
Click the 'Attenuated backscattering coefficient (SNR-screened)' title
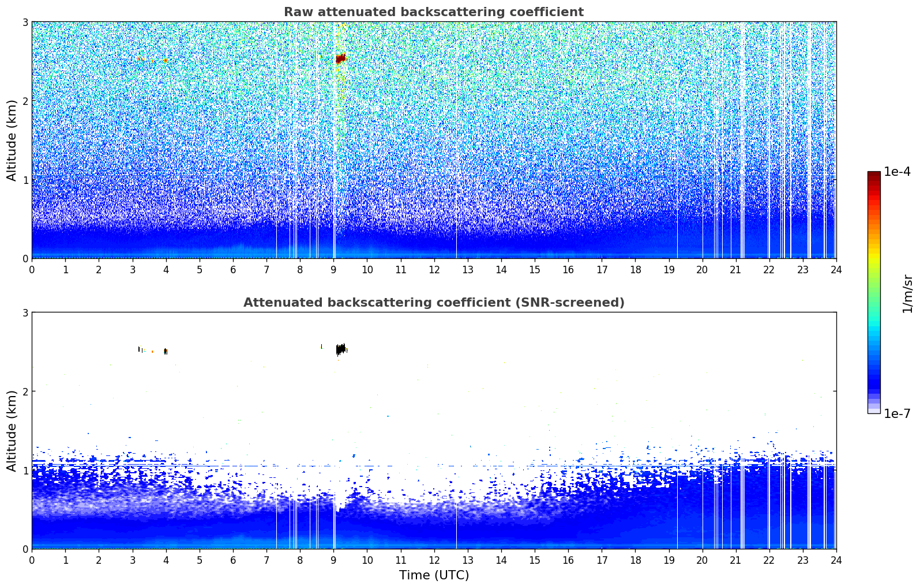434,303
